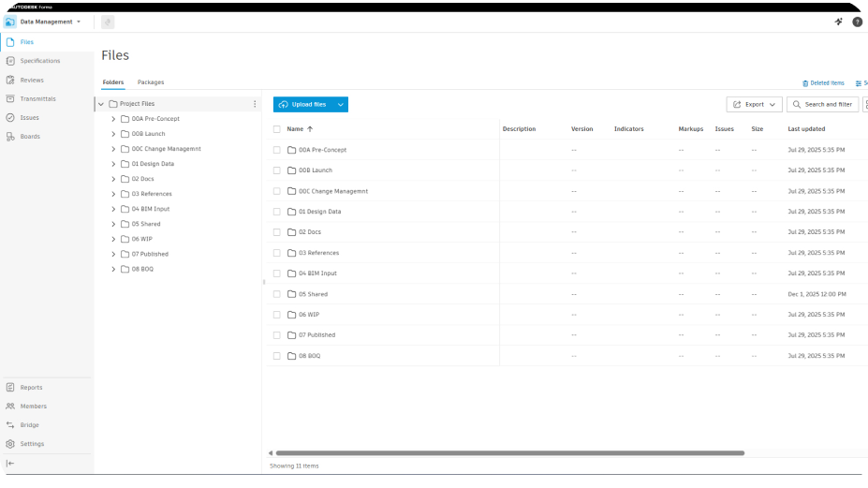Open the Transmittals icon in sidebar
868x488 pixels.
tap(10, 98)
